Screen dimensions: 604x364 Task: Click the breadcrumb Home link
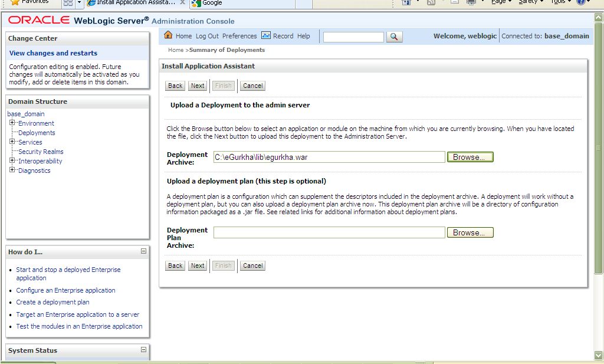(176, 50)
